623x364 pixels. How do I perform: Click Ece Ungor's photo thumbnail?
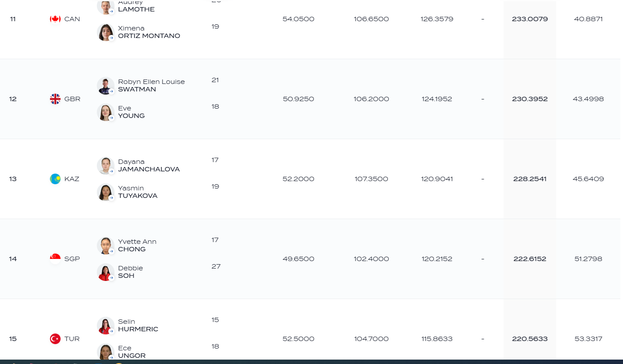pyautogui.click(x=105, y=352)
